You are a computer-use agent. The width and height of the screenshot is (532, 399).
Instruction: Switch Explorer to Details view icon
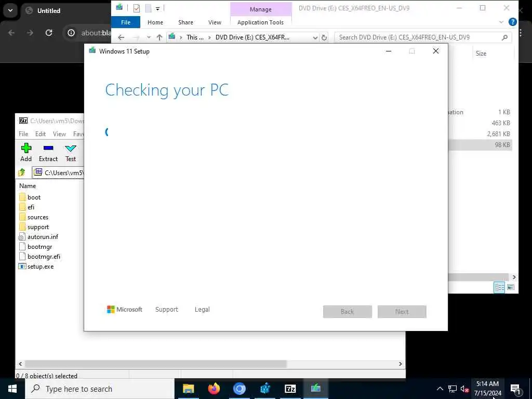coord(499,287)
